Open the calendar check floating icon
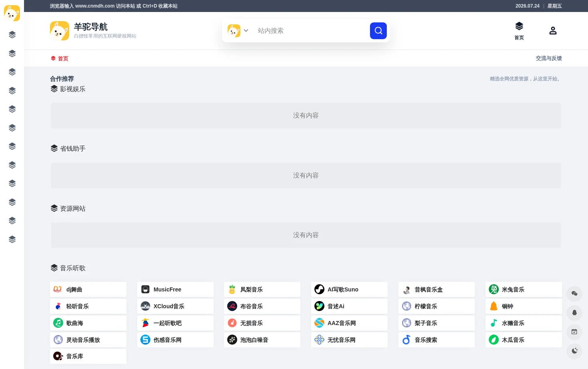Image resolution: width=588 pixels, height=369 pixels. pos(574,332)
